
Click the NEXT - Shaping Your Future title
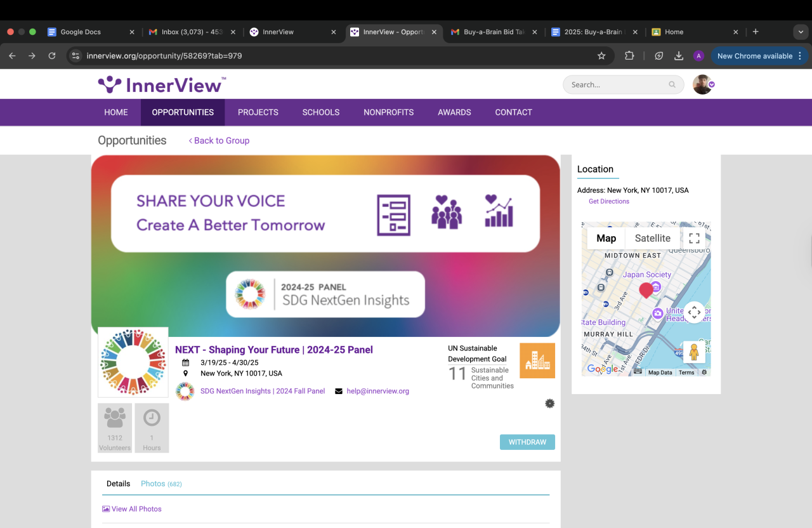coord(274,350)
